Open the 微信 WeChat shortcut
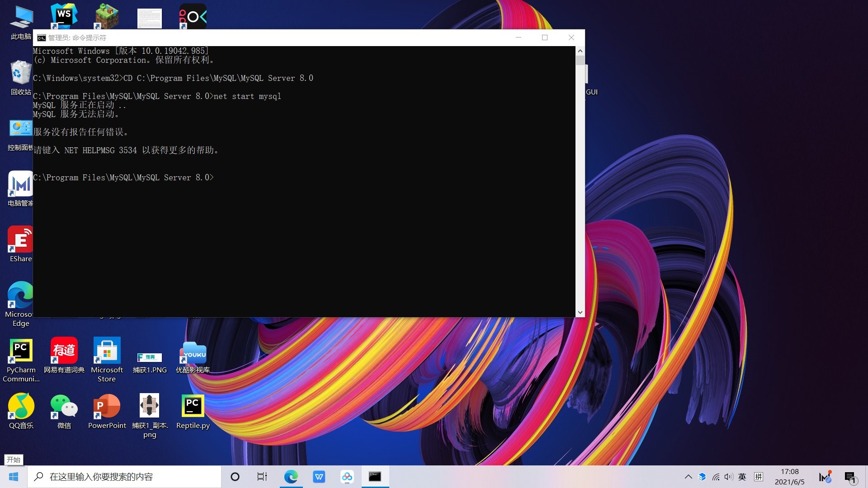 tap(64, 411)
